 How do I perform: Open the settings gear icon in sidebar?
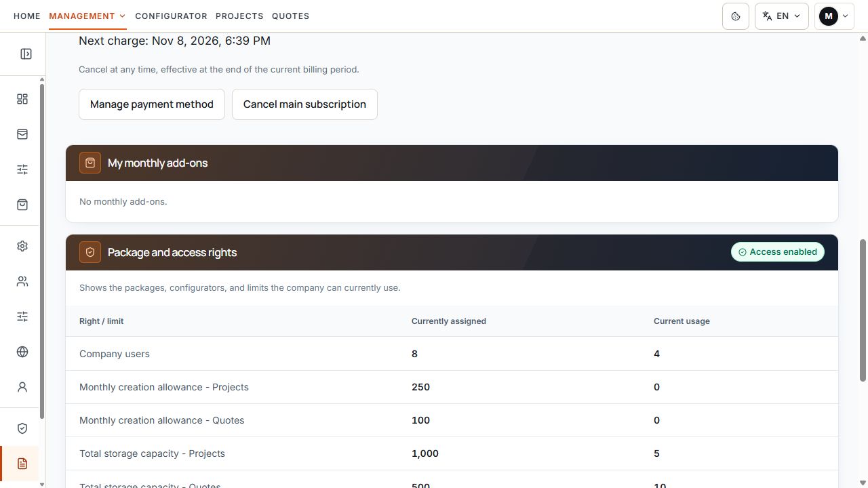(x=22, y=246)
